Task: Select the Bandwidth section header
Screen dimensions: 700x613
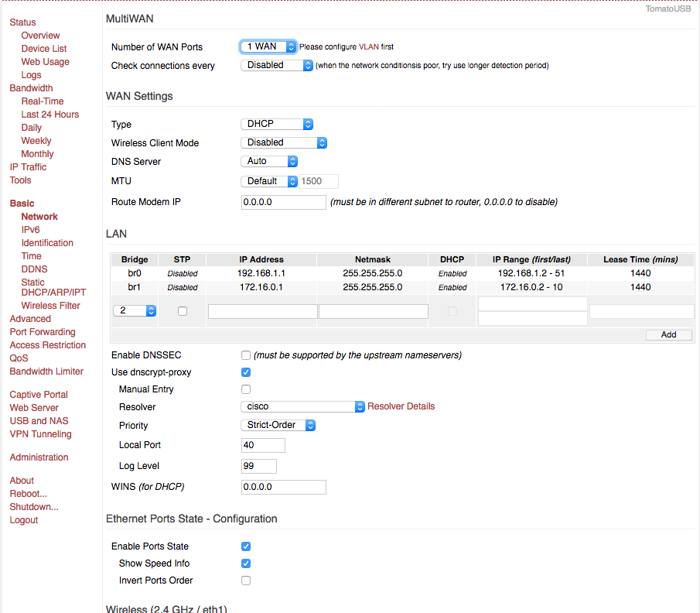Action: click(31, 87)
